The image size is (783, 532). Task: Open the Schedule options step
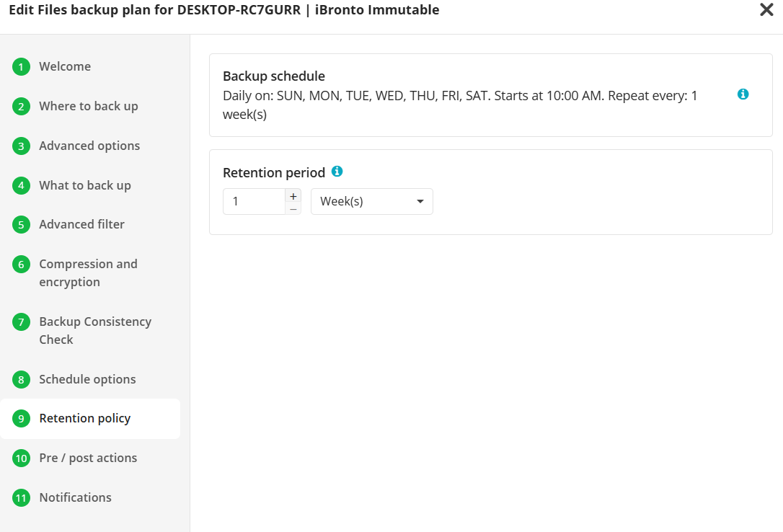click(87, 379)
